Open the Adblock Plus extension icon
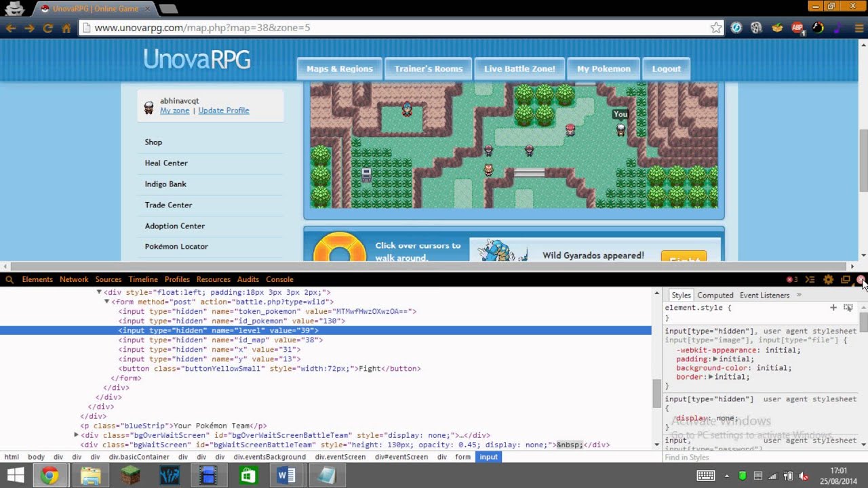This screenshot has height=488, width=868. tap(798, 28)
